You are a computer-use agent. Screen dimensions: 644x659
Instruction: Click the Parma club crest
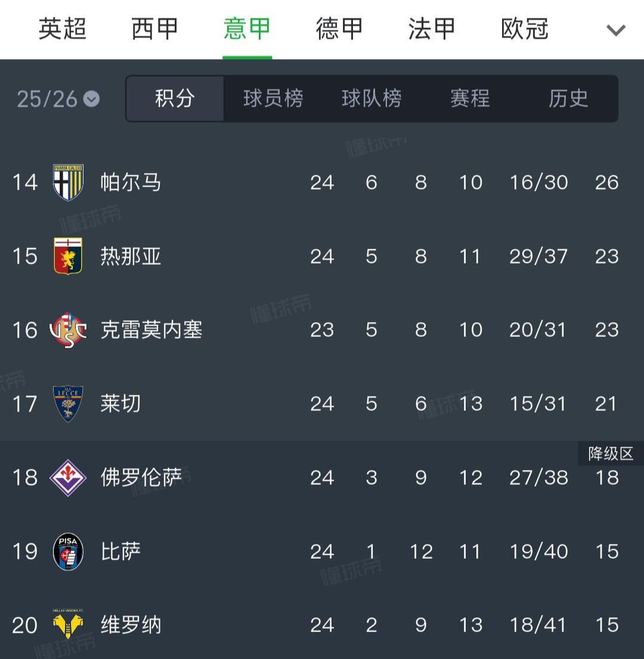[x=67, y=182]
